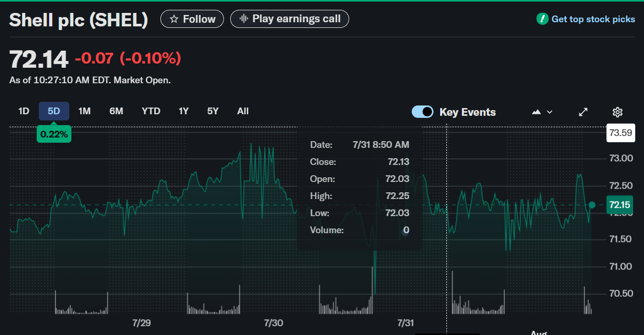Click the 73.00 axis label
Viewport: 644px width, 335px height.
tap(620, 158)
